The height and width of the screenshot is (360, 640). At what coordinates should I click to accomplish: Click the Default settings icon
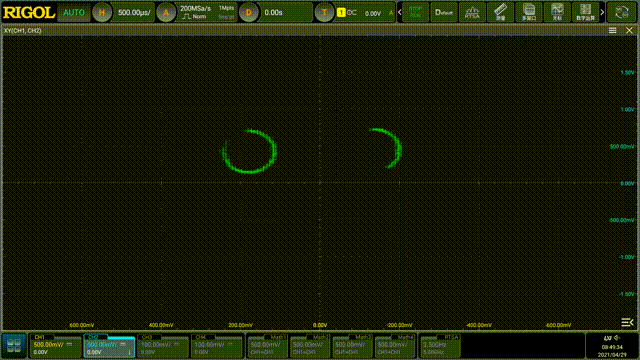[x=444, y=12]
